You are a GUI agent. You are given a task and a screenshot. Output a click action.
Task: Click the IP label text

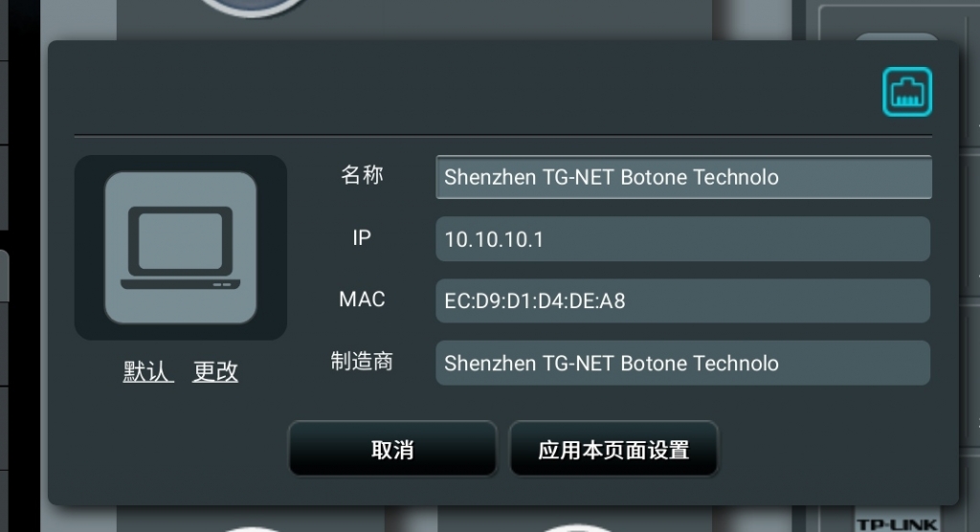362,237
